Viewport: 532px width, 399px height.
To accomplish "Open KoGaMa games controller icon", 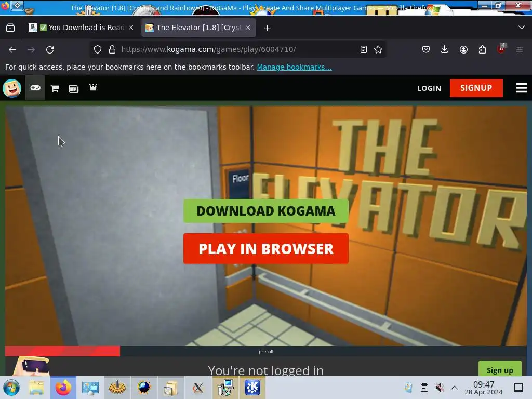I will 35,88.
